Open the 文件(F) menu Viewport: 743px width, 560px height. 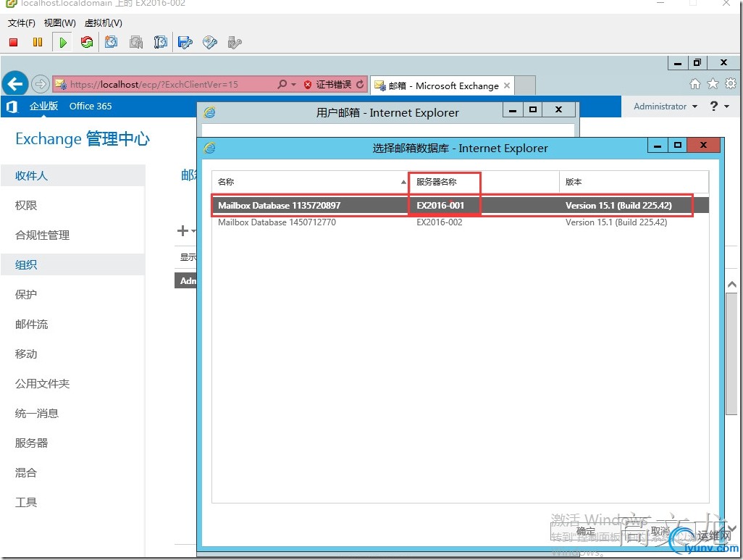click(21, 22)
